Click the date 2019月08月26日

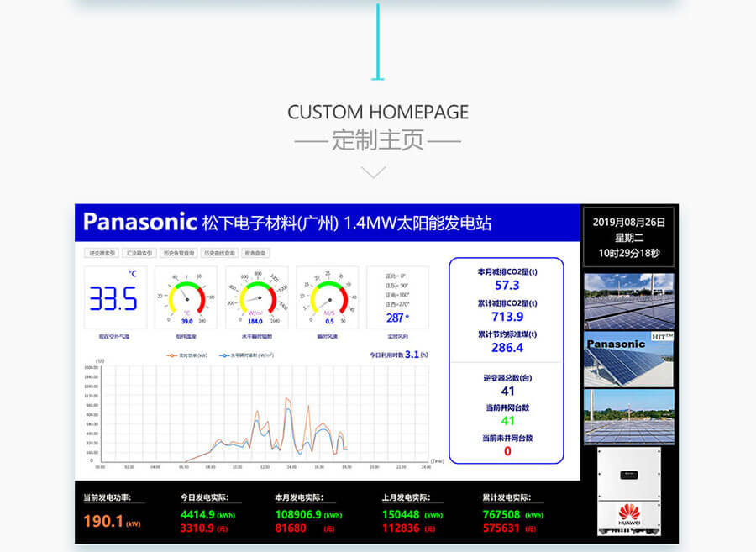click(628, 223)
